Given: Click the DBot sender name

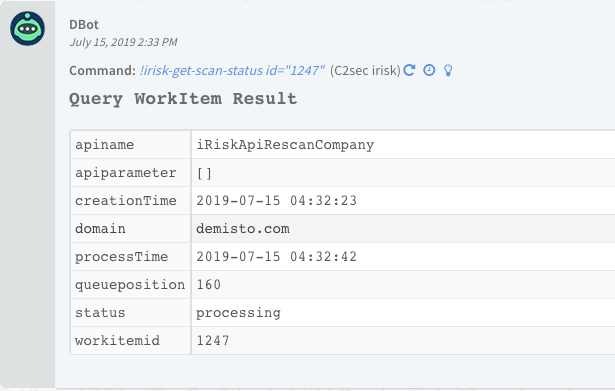Looking at the screenshot, I should [x=84, y=25].
